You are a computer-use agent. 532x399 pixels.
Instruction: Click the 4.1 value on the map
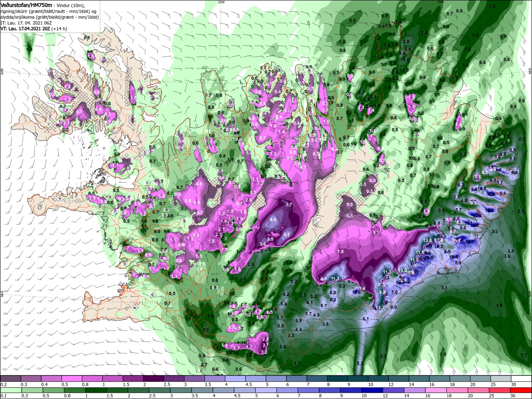(x=286, y=234)
